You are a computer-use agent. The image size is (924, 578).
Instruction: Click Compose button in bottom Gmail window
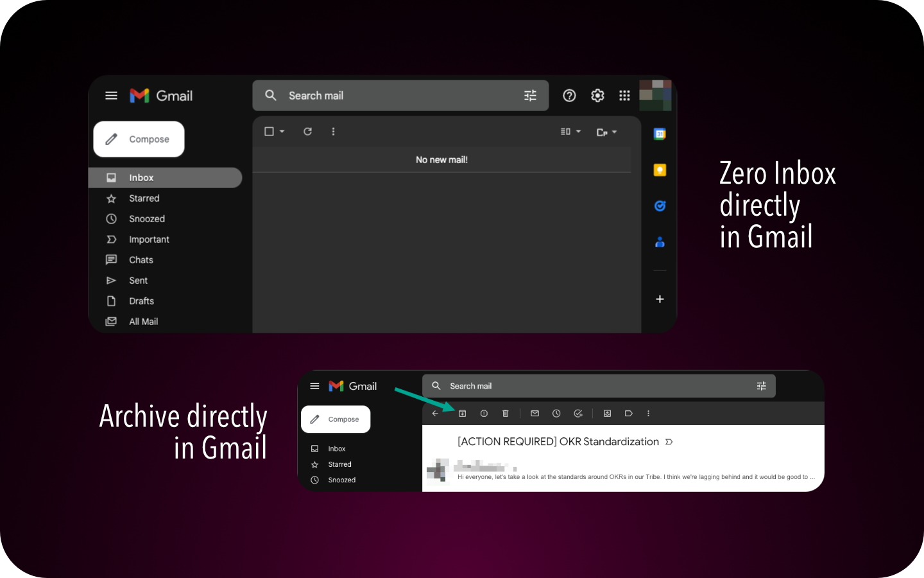click(x=336, y=419)
